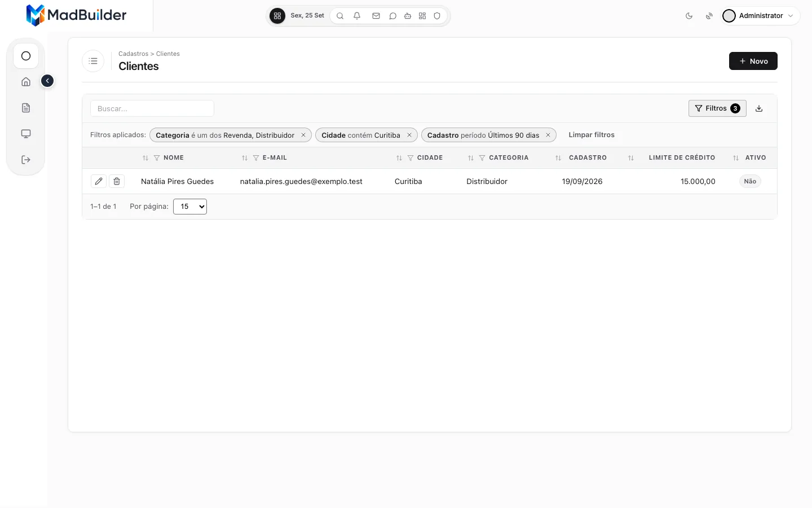Open the chat bubble icon

pyautogui.click(x=393, y=16)
